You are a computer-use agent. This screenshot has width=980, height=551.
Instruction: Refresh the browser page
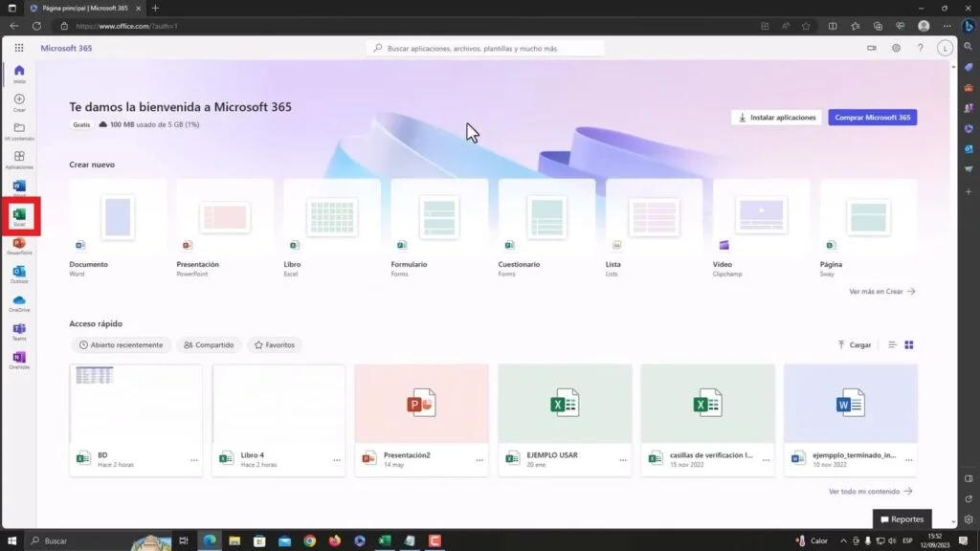[x=37, y=26]
